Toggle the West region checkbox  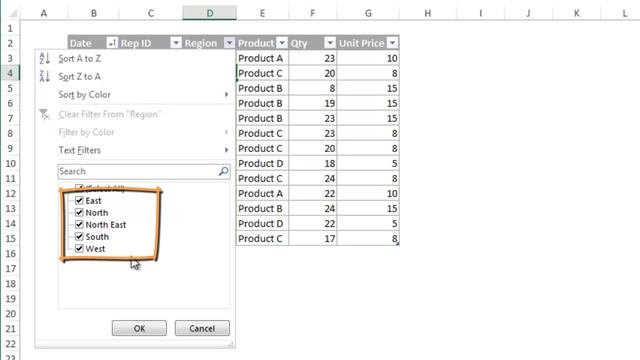(79, 249)
